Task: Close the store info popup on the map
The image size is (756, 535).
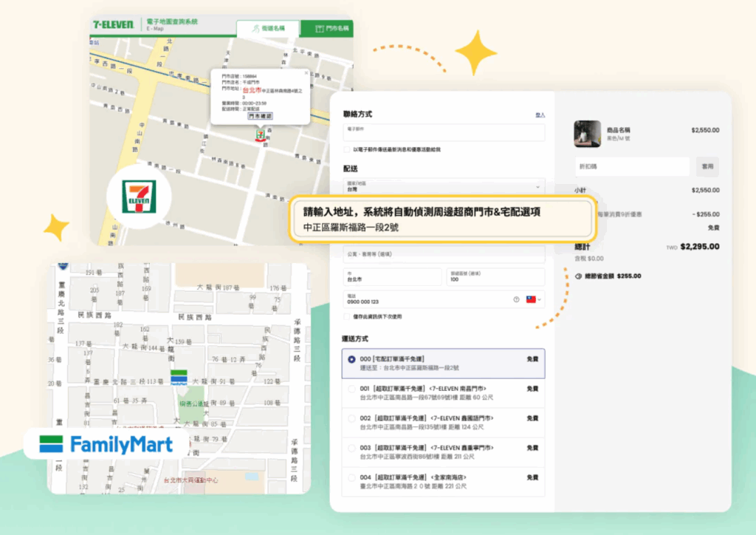Action: pos(306,73)
